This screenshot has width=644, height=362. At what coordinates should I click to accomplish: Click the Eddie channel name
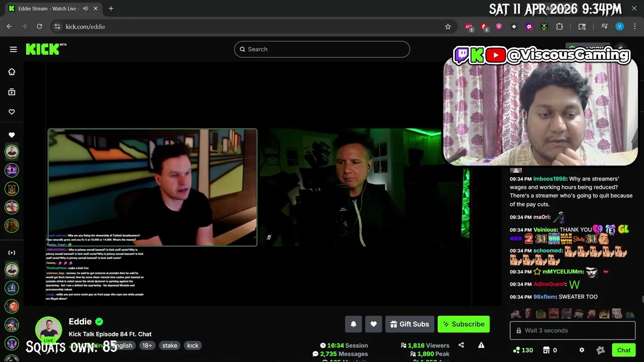[x=80, y=322]
